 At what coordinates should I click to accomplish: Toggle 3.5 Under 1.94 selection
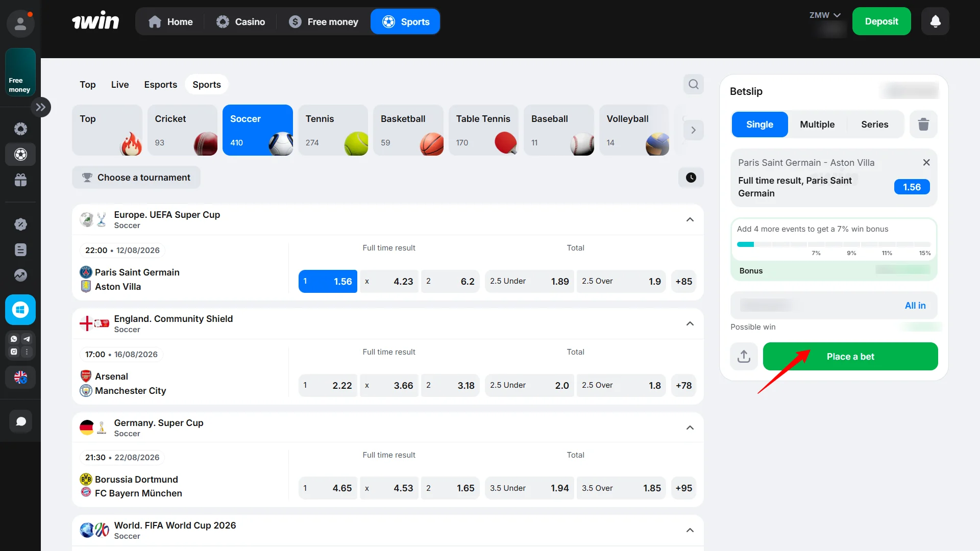click(x=529, y=488)
